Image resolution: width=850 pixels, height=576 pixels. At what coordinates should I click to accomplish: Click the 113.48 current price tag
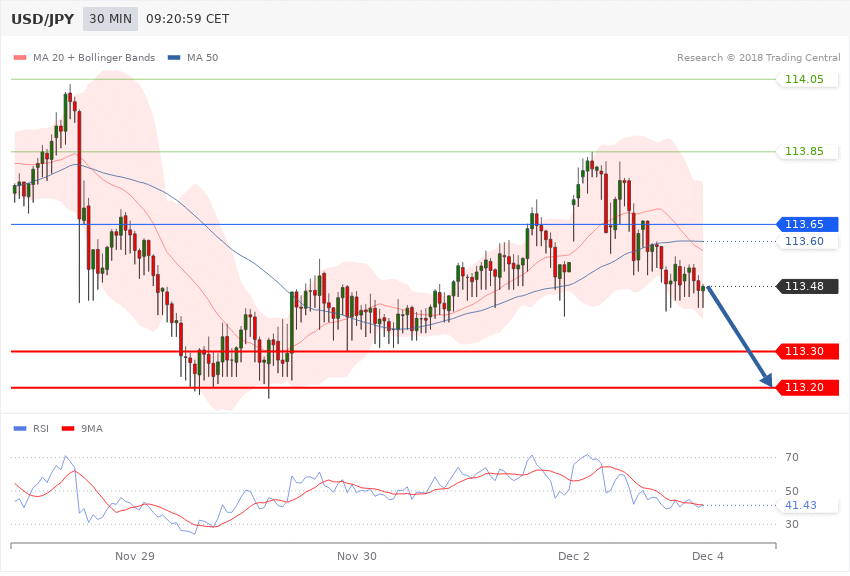(808, 286)
